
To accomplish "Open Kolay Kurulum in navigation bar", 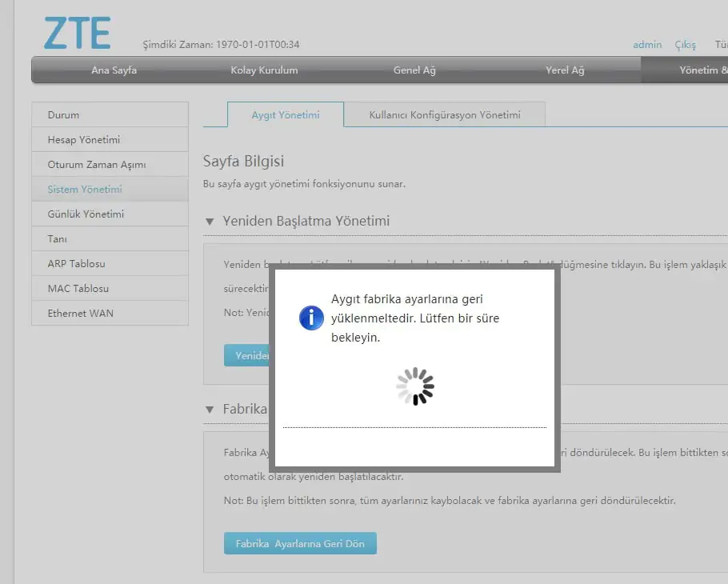I will pyautogui.click(x=264, y=70).
